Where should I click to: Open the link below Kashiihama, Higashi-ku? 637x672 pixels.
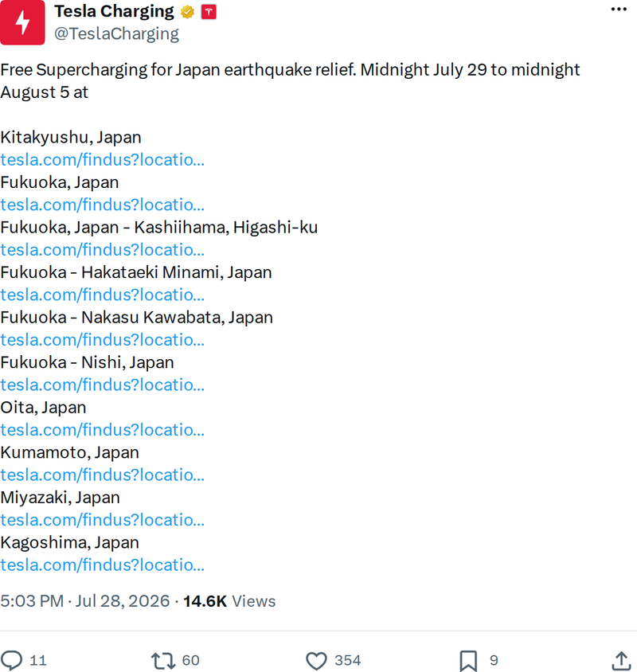[x=103, y=250]
